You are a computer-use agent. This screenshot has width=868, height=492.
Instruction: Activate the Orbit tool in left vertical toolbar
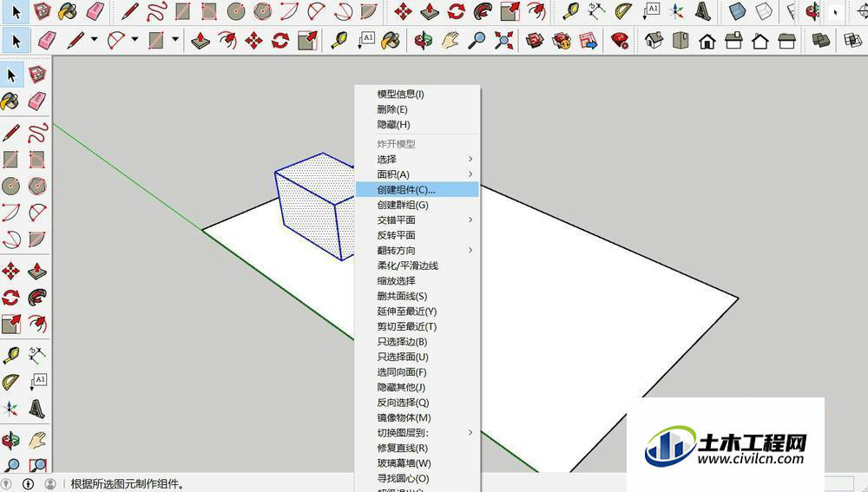(x=10, y=441)
